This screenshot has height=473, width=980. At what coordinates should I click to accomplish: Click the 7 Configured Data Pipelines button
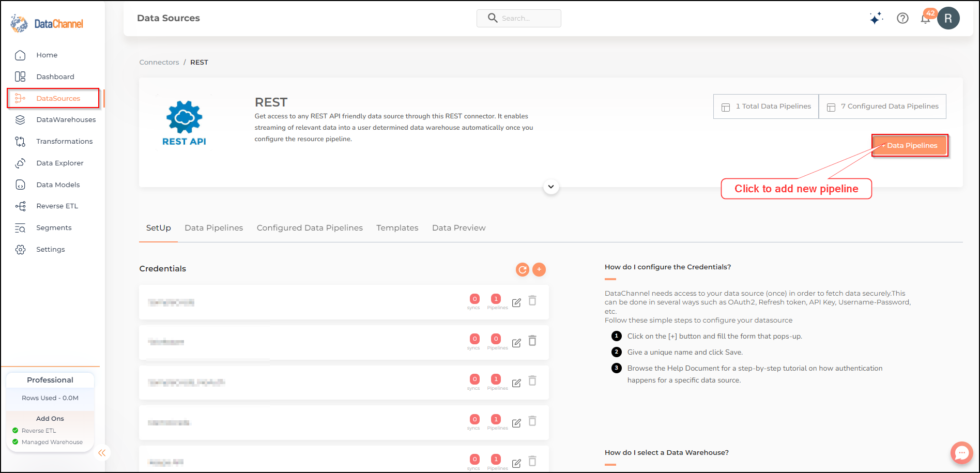point(882,106)
